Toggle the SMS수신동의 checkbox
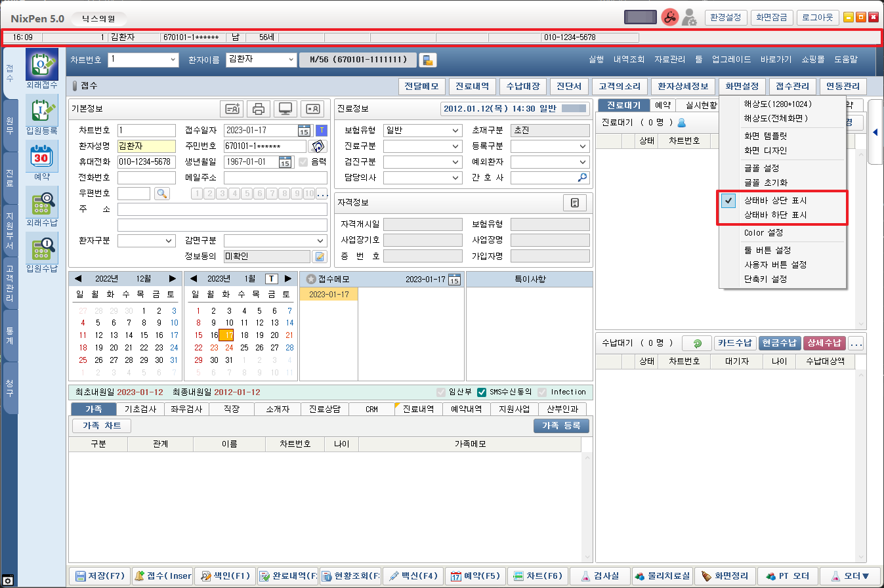 coord(482,392)
